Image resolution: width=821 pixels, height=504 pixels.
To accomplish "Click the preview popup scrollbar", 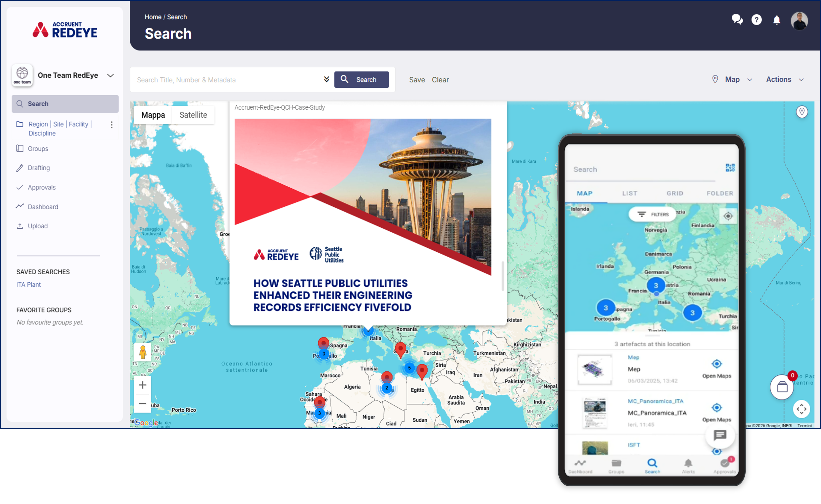I will [x=502, y=276].
